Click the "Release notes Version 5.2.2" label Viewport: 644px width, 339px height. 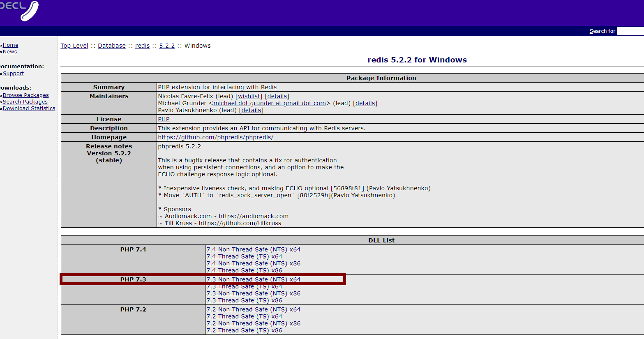pos(109,150)
